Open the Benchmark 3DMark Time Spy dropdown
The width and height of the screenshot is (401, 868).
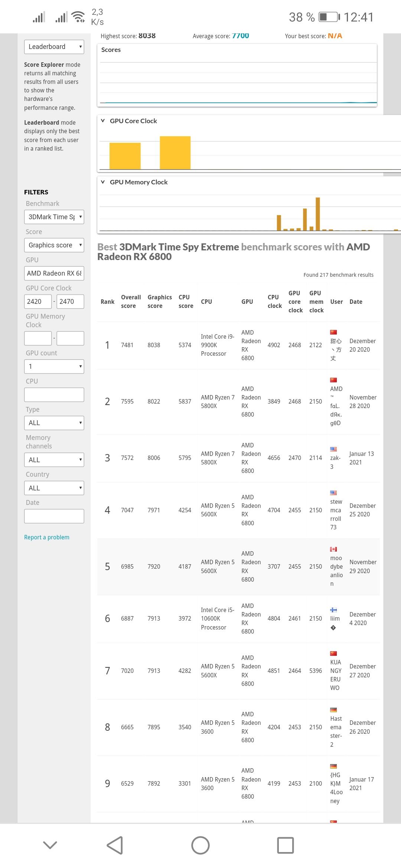pos(54,217)
